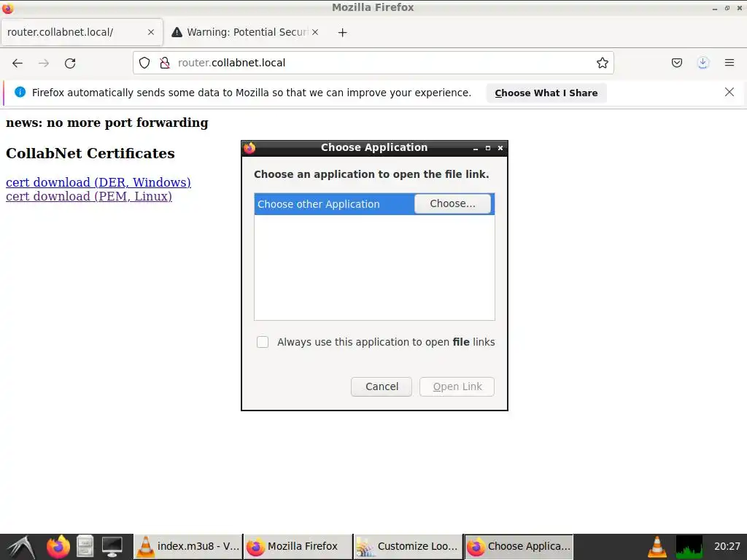Click the 20:27 clock in taskbar
The image size is (747, 560).
pyautogui.click(x=727, y=547)
